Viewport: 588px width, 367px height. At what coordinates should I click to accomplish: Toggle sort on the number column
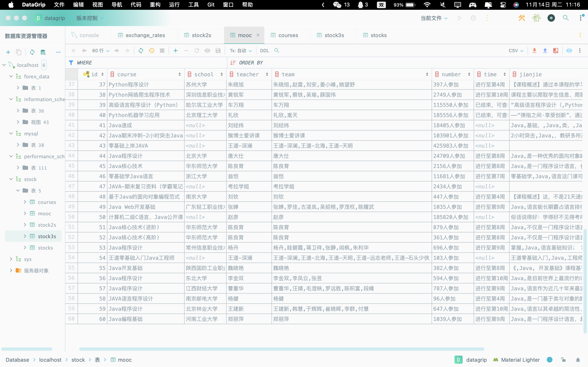469,74
